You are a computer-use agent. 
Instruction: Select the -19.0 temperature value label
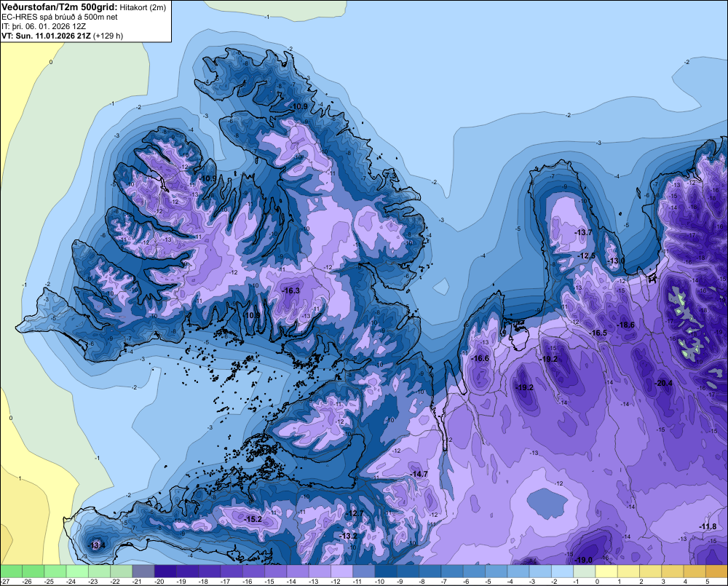584,560
